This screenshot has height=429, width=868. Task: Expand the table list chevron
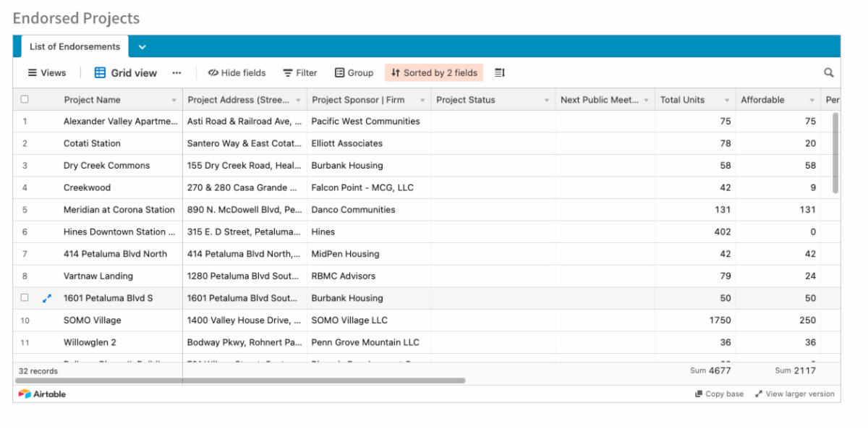(142, 47)
